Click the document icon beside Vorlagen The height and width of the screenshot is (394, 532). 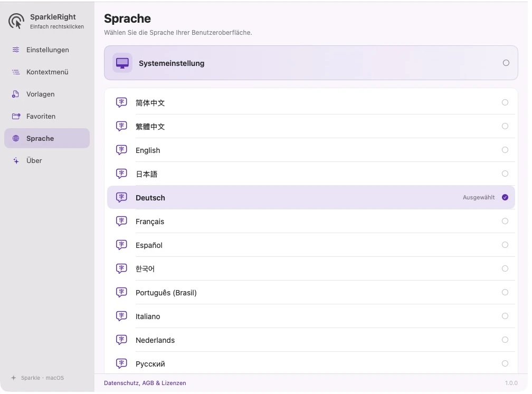(16, 94)
